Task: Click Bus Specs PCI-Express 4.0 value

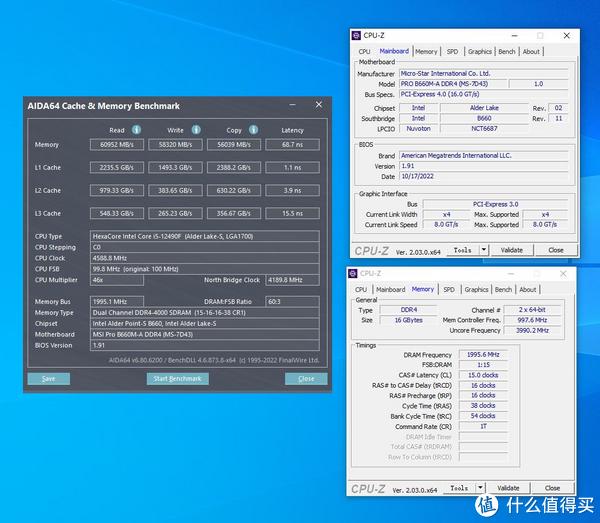Action: (x=484, y=94)
